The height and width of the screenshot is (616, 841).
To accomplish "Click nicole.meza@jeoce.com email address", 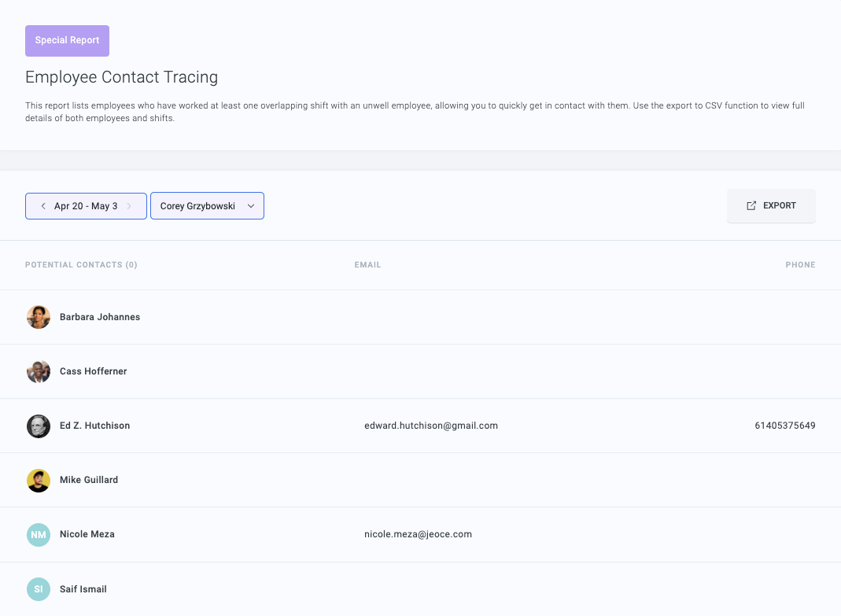I will [x=418, y=534].
